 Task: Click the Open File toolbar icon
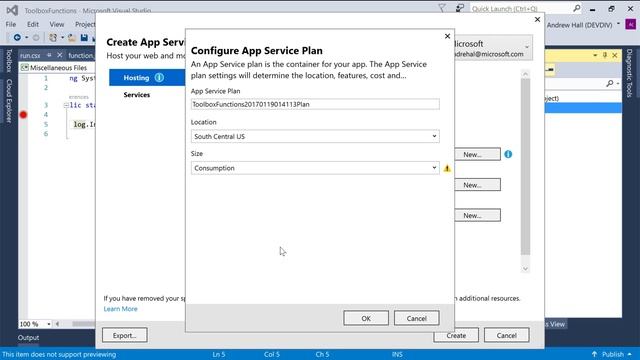click(72, 38)
